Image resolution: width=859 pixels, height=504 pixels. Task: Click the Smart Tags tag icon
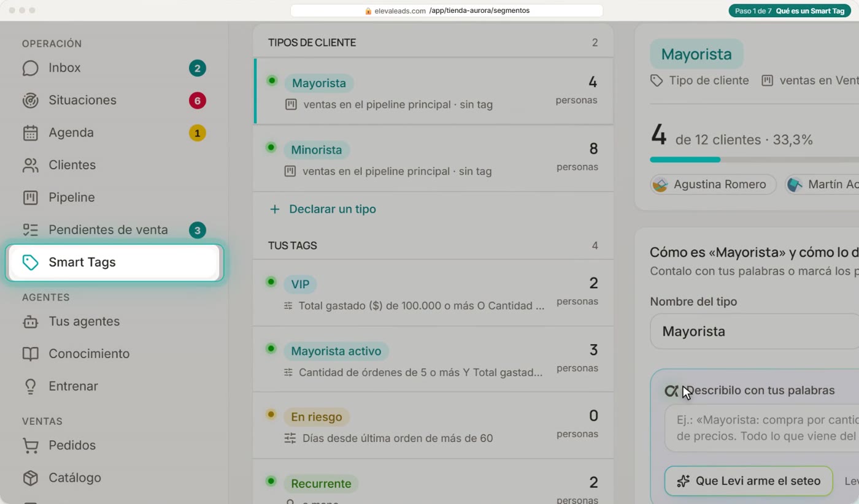[x=30, y=262]
